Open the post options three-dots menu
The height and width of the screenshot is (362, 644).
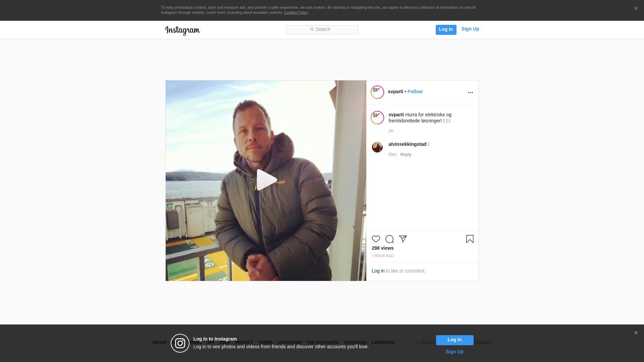[x=470, y=93]
